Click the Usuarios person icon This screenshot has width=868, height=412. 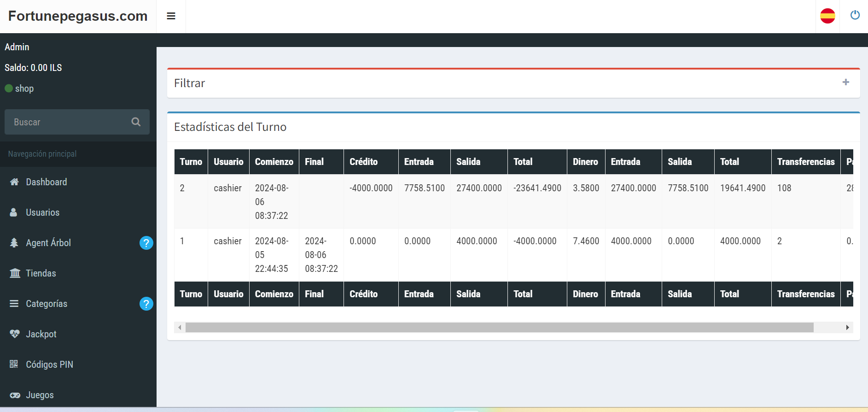(14, 212)
